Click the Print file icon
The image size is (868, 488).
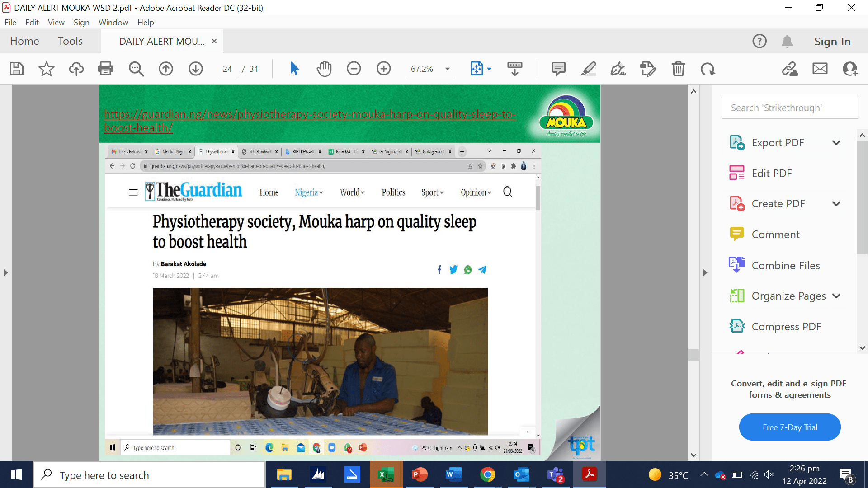point(105,69)
